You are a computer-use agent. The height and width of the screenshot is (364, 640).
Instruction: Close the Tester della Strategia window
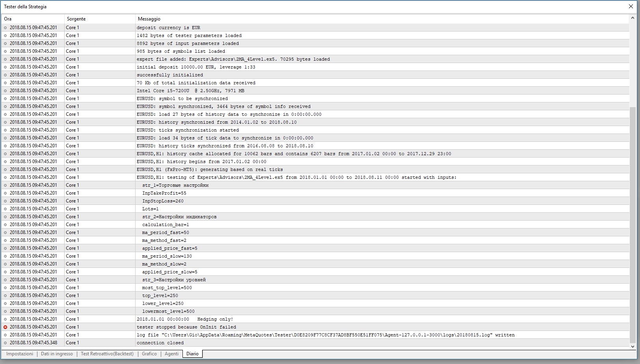coord(631,6)
